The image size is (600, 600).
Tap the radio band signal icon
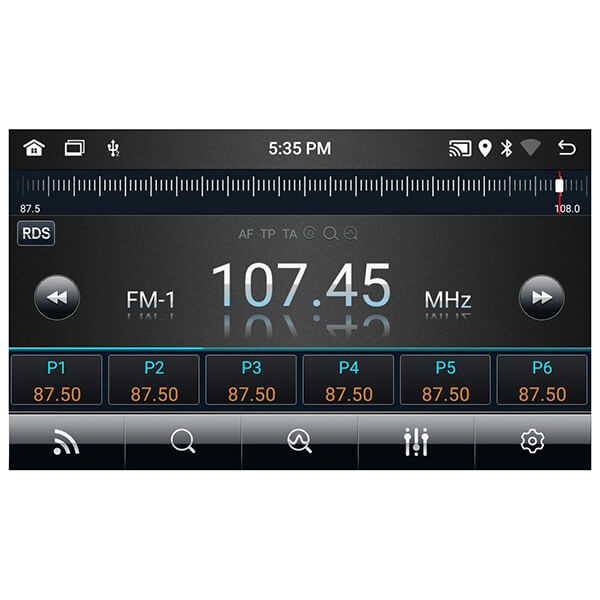click(67, 442)
